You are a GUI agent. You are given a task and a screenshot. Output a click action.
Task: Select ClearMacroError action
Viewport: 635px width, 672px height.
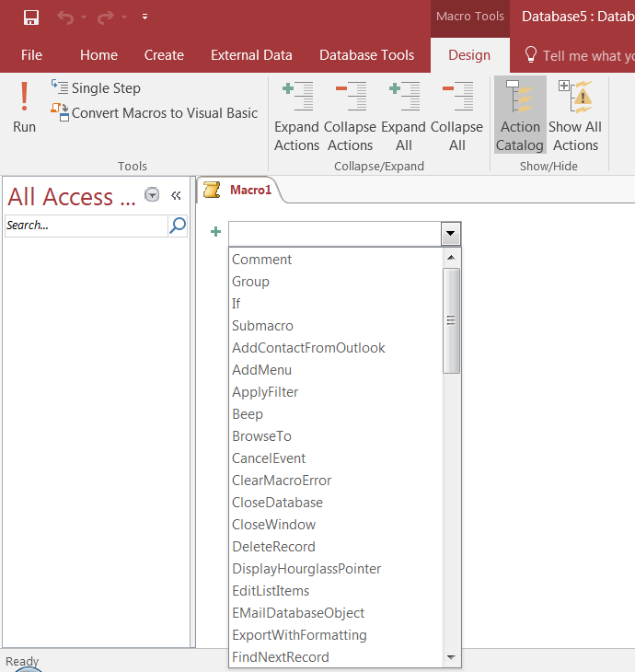tap(336, 480)
